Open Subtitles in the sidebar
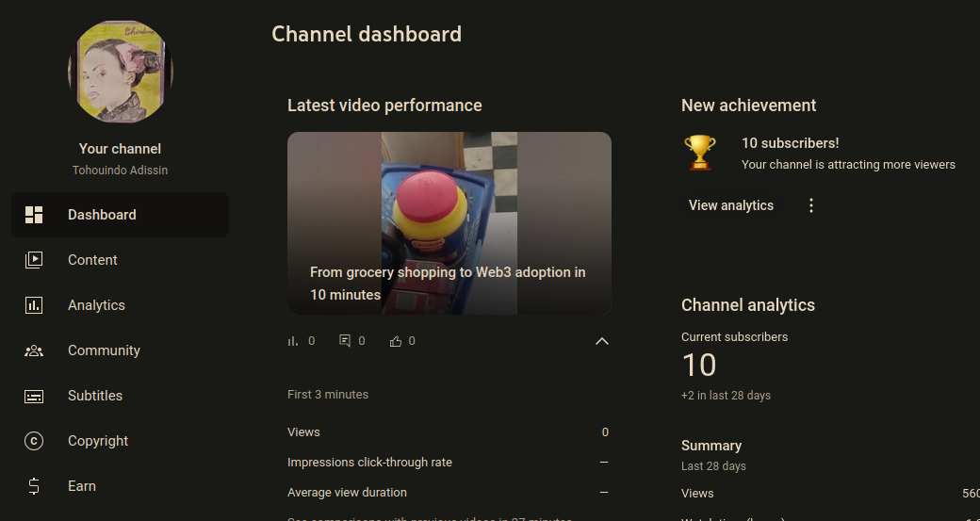Viewport: 980px width, 521px height. (120, 396)
